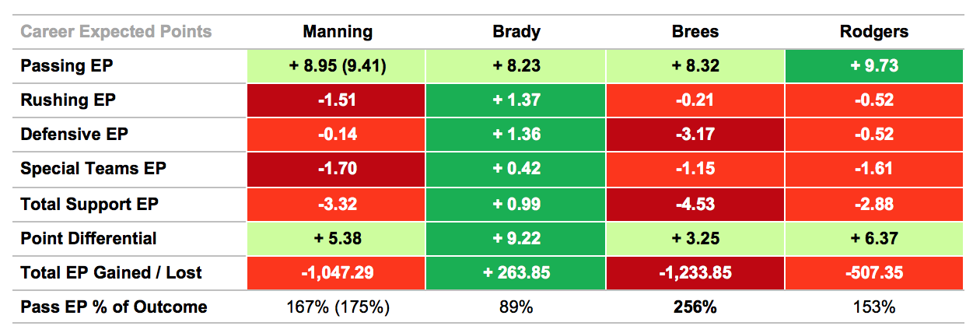Click Manning's -1,047.29 Total EP cell
The image size is (980, 333).
[338, 272]
